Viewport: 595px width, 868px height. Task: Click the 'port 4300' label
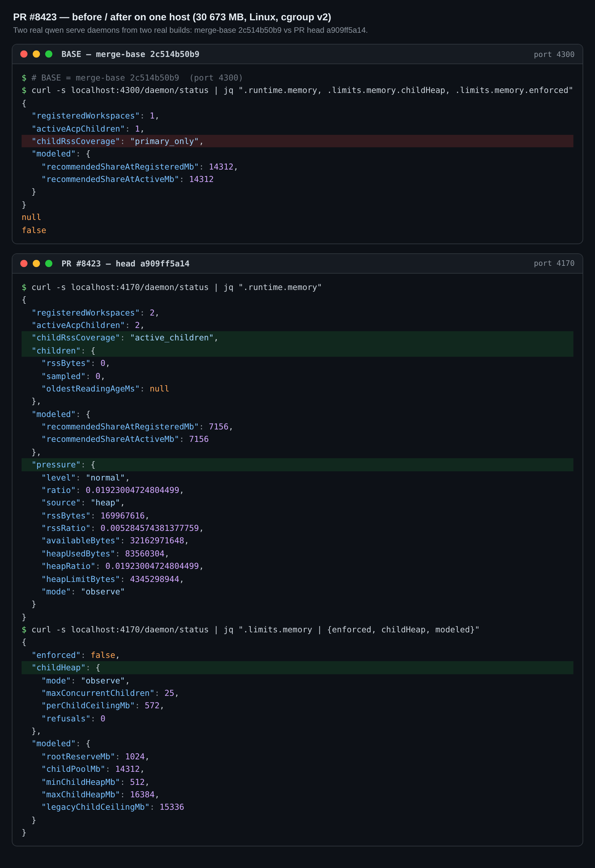[x=554, y=55]
